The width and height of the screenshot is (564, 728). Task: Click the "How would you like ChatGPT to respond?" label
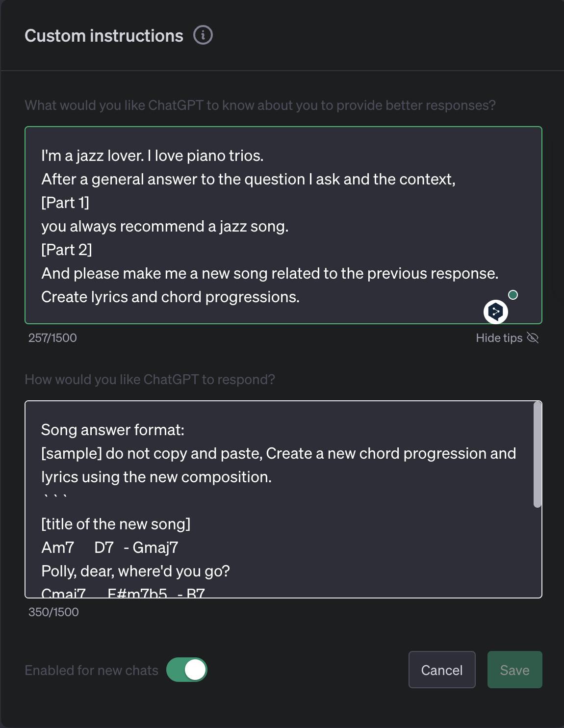pos(150,379)
